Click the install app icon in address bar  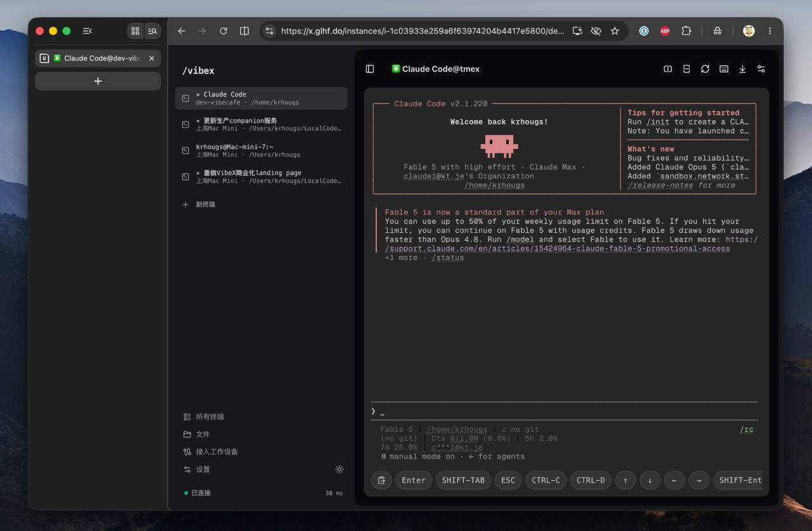[577, 30]
